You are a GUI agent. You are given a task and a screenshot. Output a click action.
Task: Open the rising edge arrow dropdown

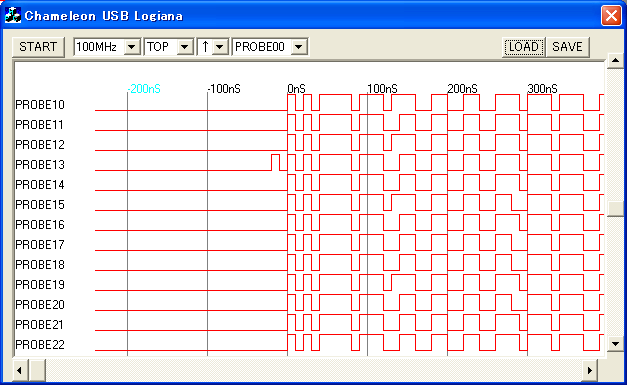219,47
